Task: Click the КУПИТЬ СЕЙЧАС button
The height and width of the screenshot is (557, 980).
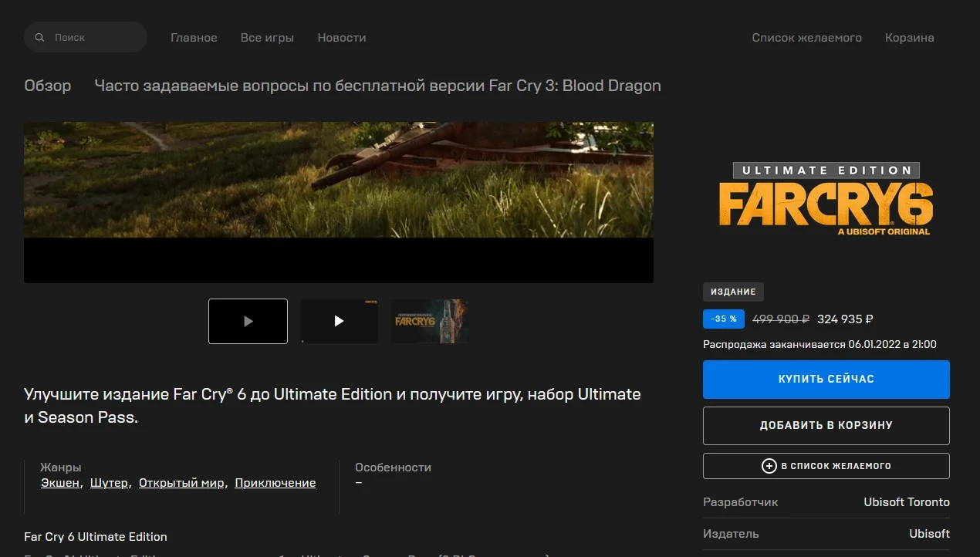Action: point(826,380)
